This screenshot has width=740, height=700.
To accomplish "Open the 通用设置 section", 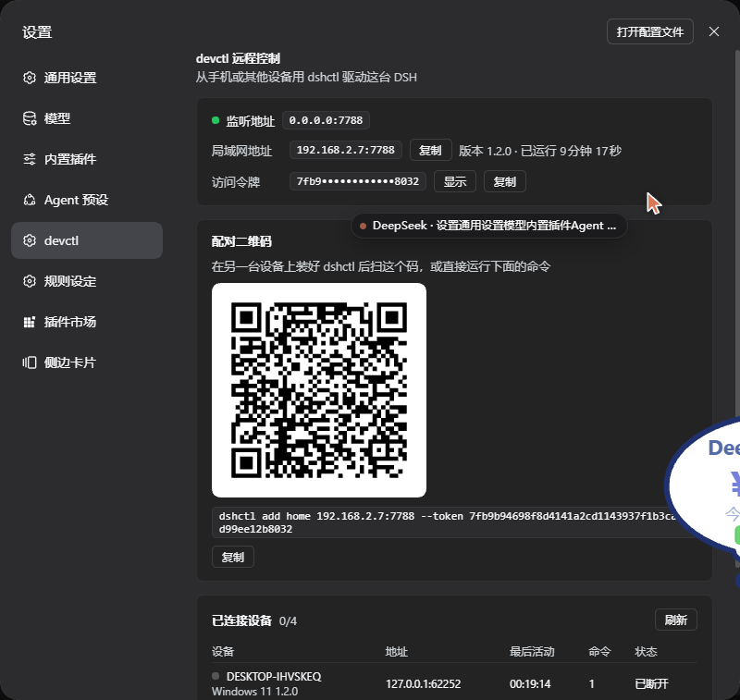I will 87,78.
